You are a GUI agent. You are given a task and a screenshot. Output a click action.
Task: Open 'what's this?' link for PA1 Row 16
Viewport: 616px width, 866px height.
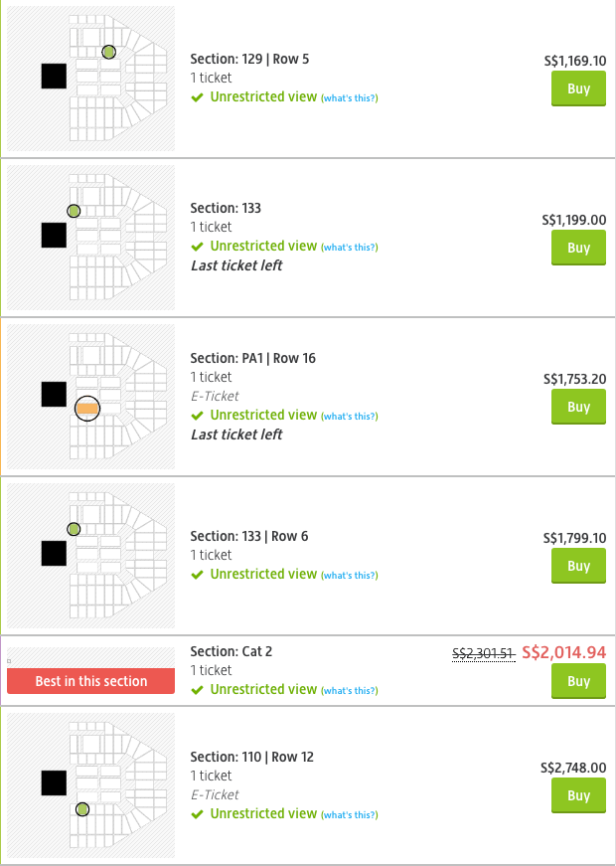pos(349,416)
